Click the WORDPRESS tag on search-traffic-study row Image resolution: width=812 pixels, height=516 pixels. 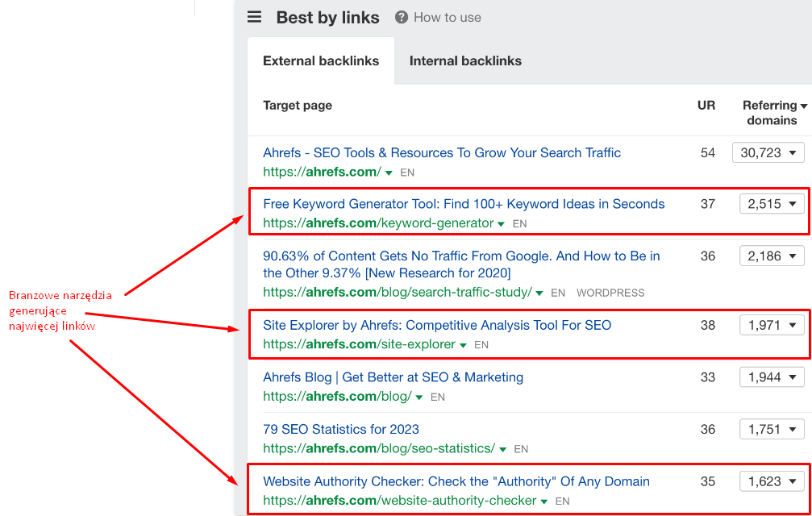click(610, 293)
